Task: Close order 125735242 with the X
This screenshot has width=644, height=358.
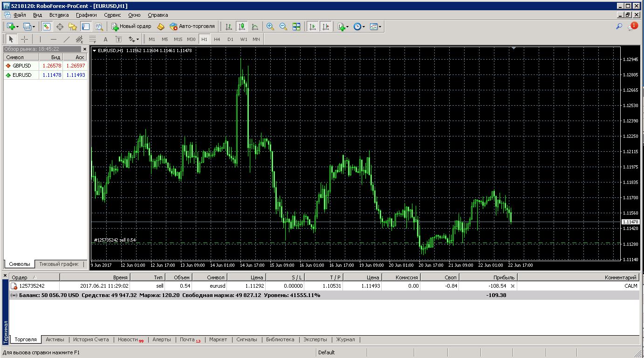Action: click(x=513, y=286)
